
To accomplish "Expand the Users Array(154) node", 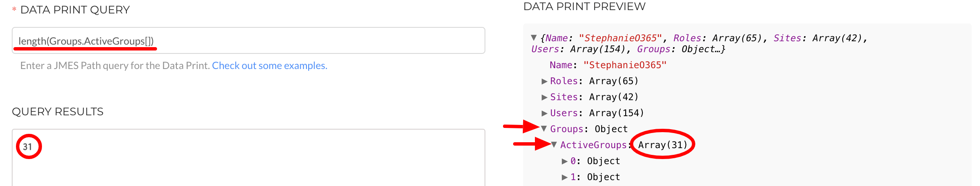I will click(x=544, y=113).
